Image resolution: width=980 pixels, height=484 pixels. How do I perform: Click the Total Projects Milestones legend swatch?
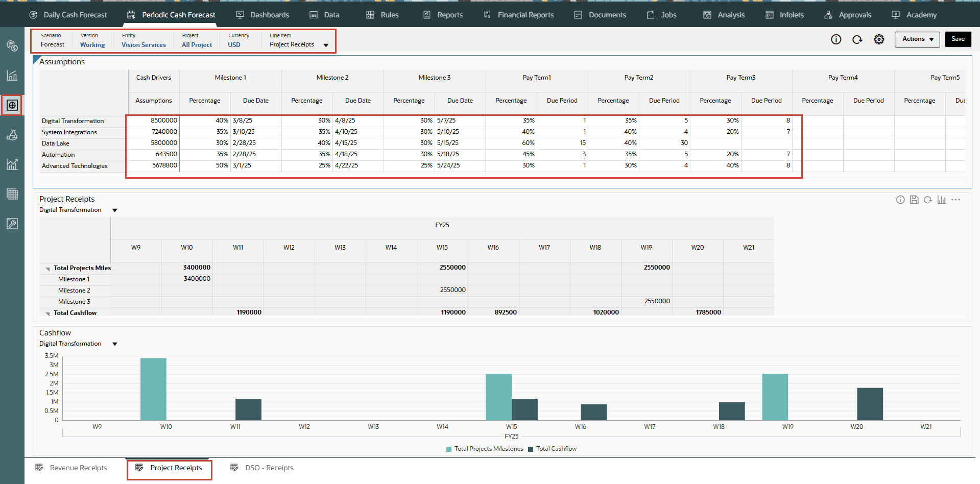click(449, 449)
